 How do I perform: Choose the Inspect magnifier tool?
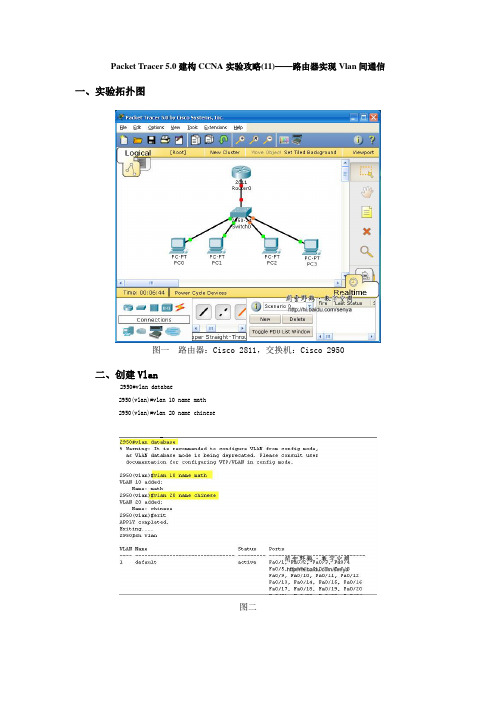(367, 252)
